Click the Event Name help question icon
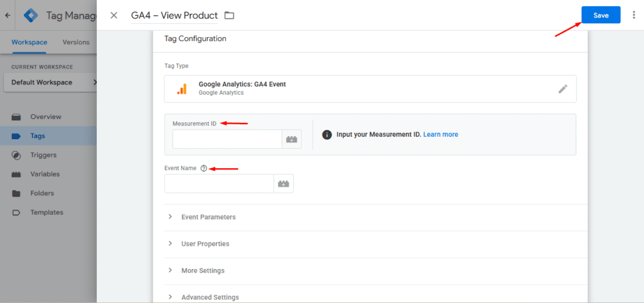Viewport: 644px width, 303px height. [x=204, y=168]
